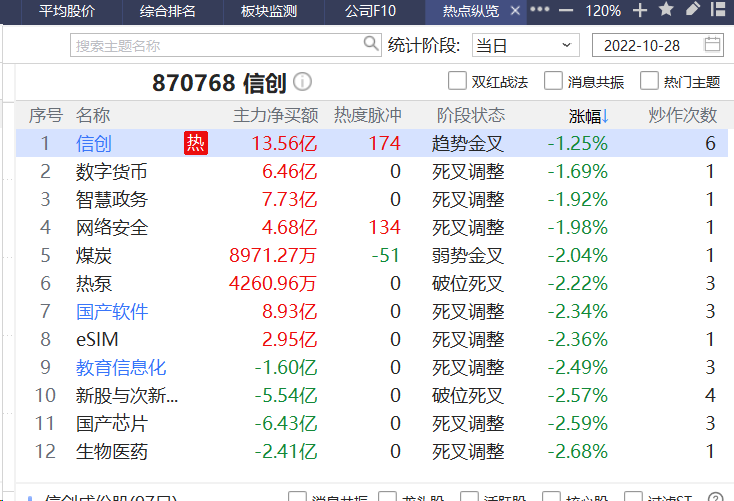Screen dimensions: 734x501
Task: Switch to the 公司F10 tab
Action: (x=371, y=11)
